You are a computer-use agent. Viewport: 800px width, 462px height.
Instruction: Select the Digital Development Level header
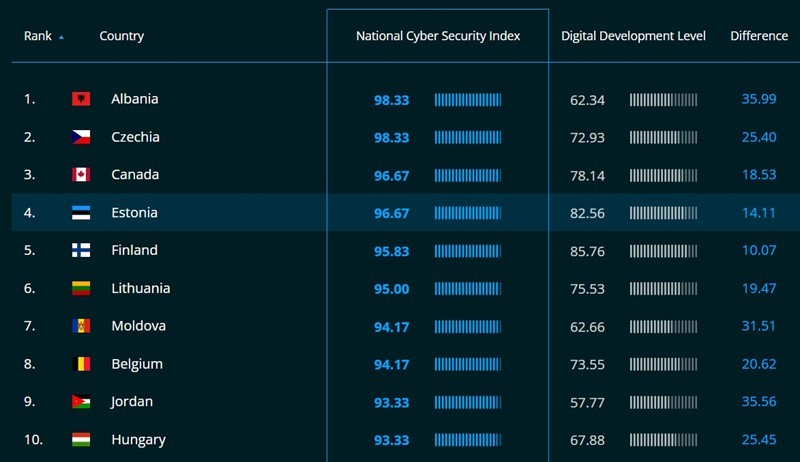pos(633,36)
